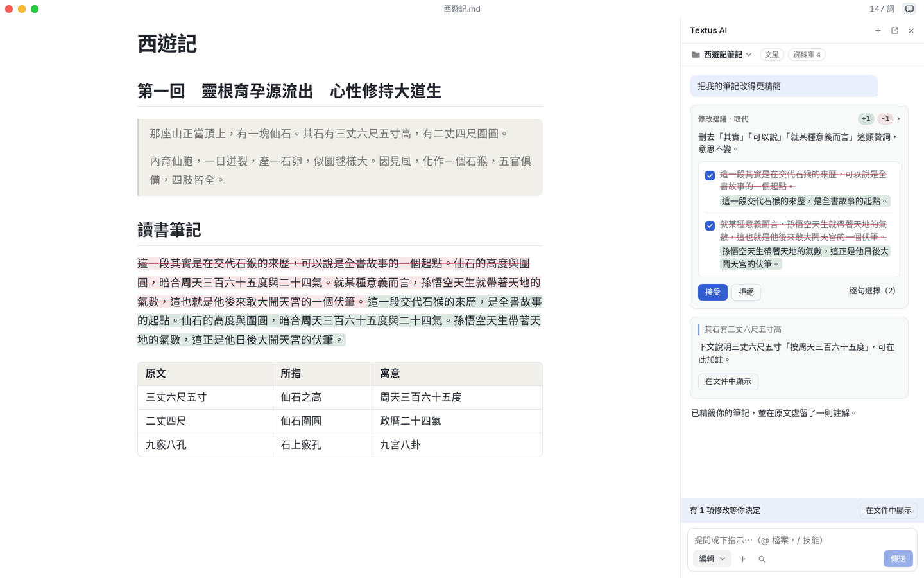Screen dimensions: 924x578
Task: Click the search icon in the composer
Action: [762, 559]
